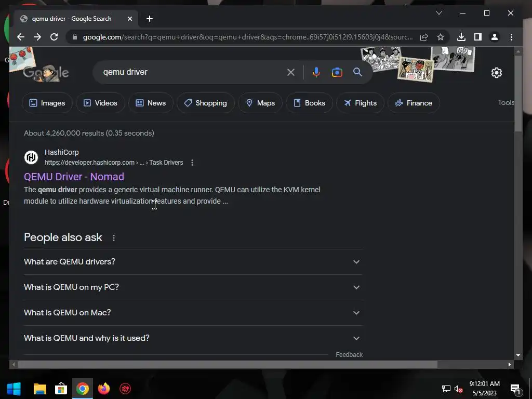Open more options for HashiCorp result
Viewport: 532px width, 399px height.
click(x=192, y=163)
